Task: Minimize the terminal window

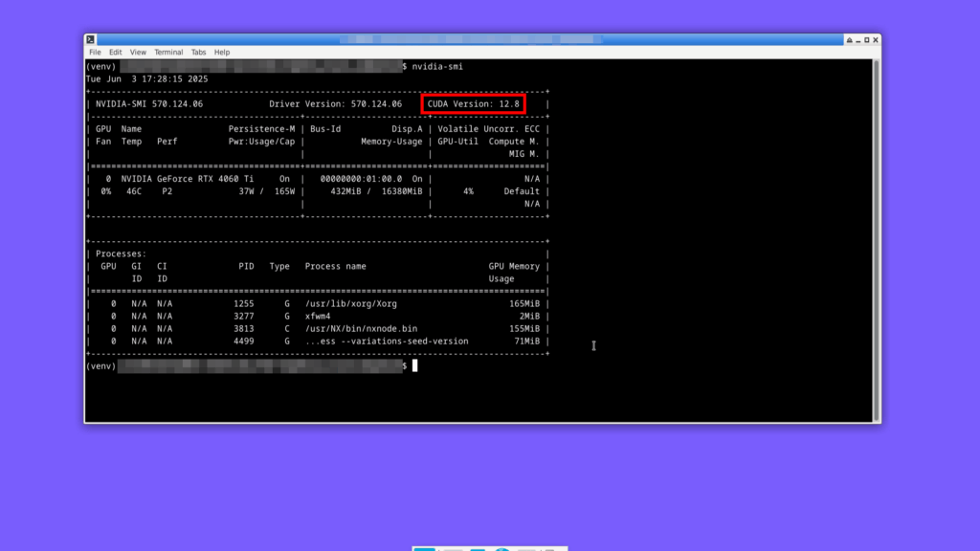Action: click(858, 40)
